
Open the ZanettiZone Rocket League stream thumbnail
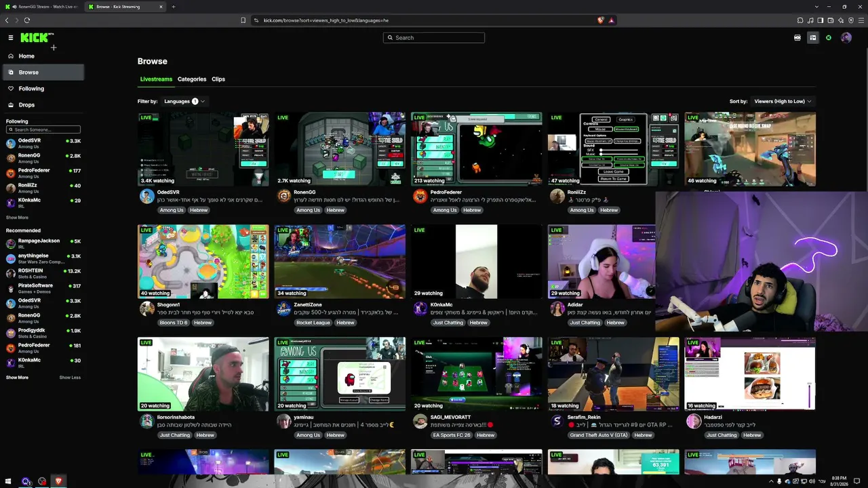pyautogui.click(x=340, y=262)
